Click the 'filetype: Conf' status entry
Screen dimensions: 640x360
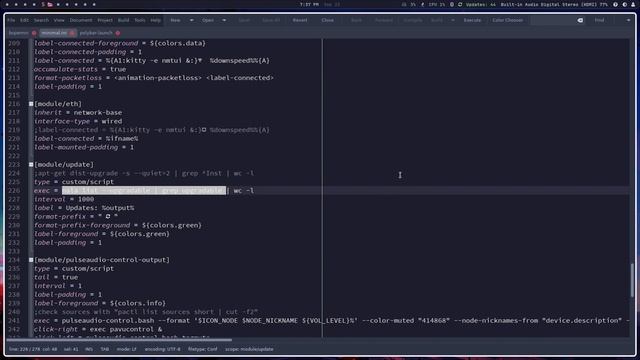click(x=202, y=349)
